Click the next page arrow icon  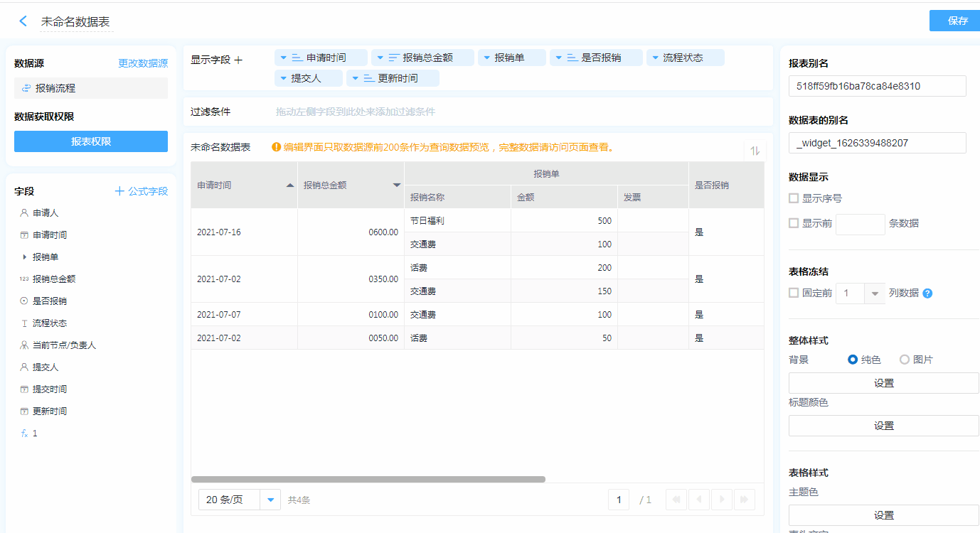722,500
